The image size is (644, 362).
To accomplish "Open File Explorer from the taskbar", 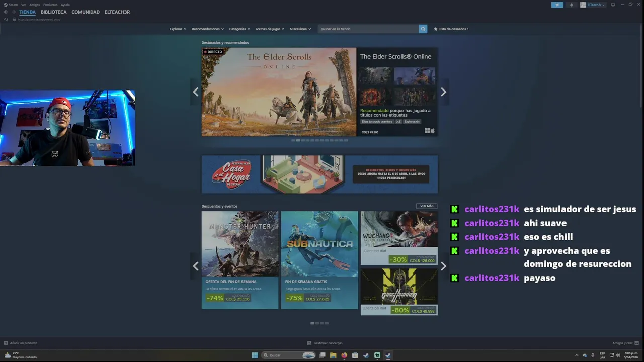I will [333, 355].
